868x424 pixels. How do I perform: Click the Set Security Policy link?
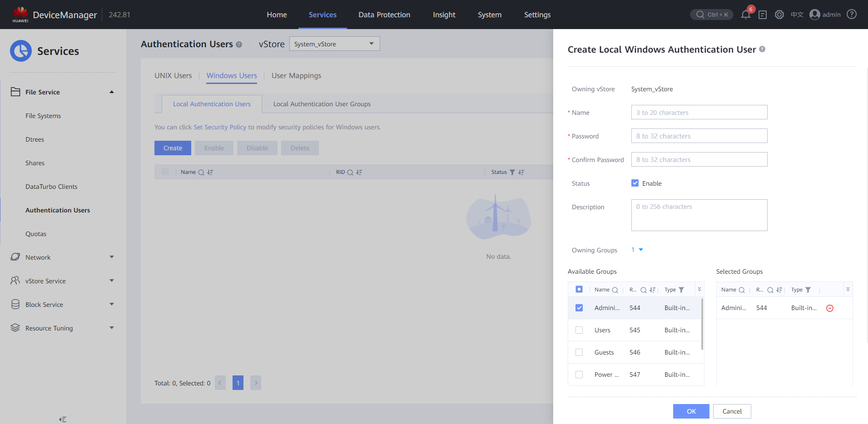pyautogui.click(x=220, y=127)
